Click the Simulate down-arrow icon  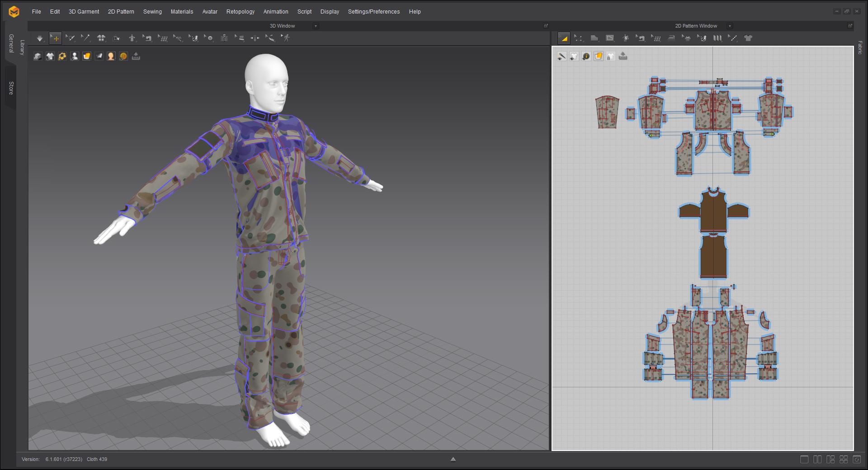point(40,38)
